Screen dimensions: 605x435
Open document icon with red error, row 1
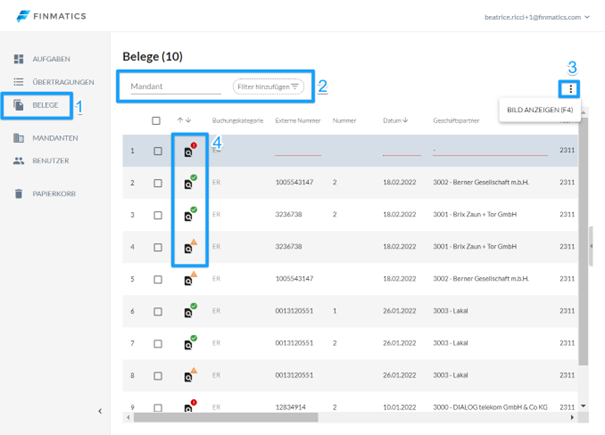coord(190,150)
